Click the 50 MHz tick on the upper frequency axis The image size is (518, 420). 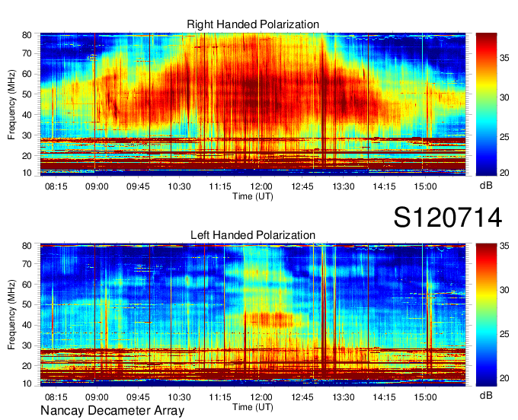coord(27,94)
